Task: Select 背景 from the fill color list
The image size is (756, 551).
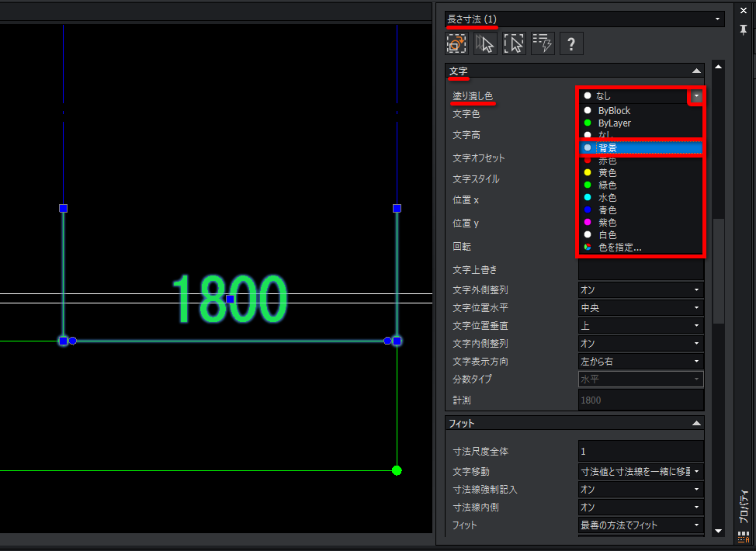Action: click(640, 148)
